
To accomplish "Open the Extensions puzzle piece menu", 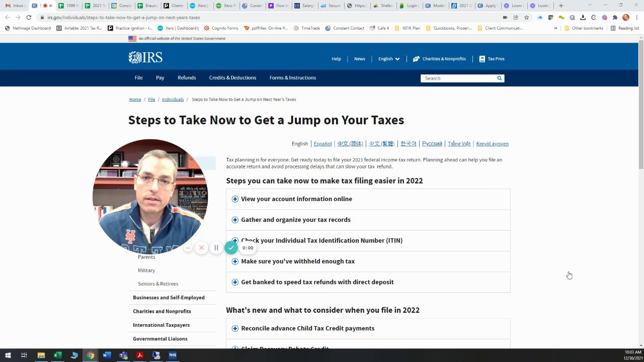I will click(x=615, y=18).
